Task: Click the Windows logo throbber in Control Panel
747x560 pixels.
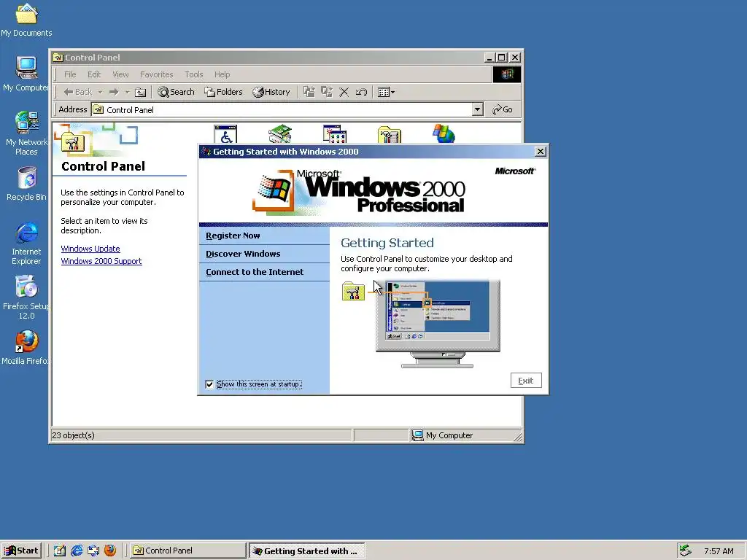Action: pyautogui.click(x=506, y=74)
